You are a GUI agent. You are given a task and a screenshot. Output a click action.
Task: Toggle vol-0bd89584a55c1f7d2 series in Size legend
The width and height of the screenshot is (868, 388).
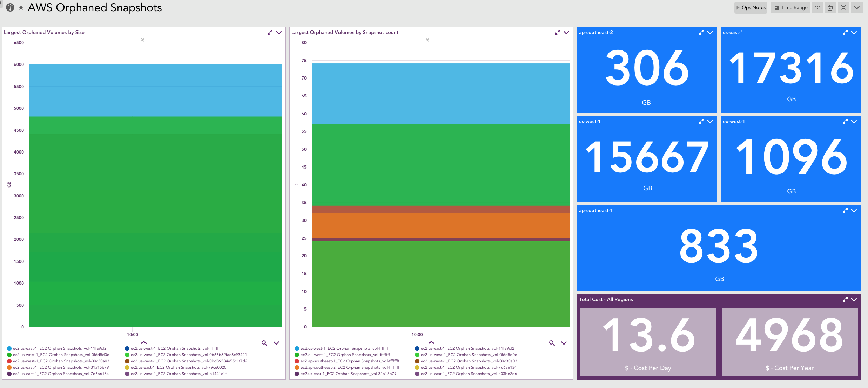(x=186, y=361)
